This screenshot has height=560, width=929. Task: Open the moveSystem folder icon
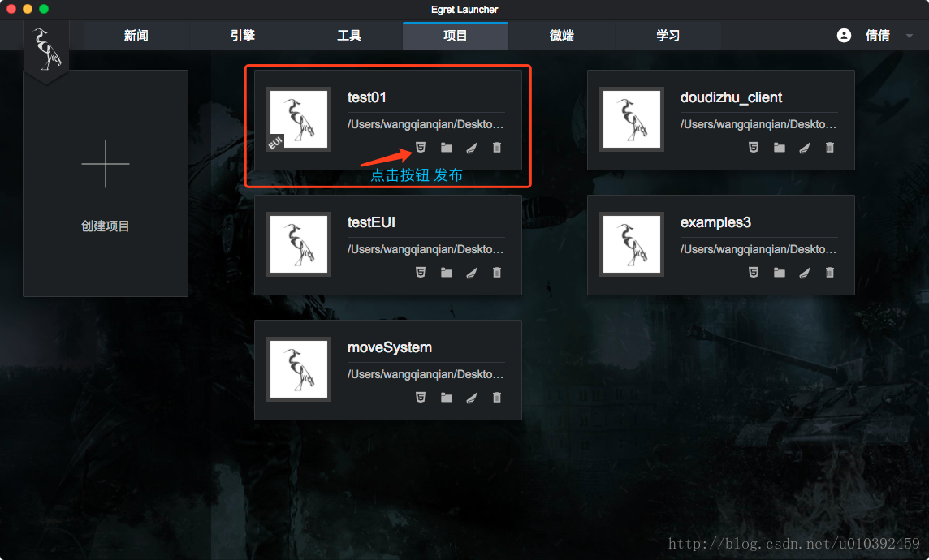447,397
